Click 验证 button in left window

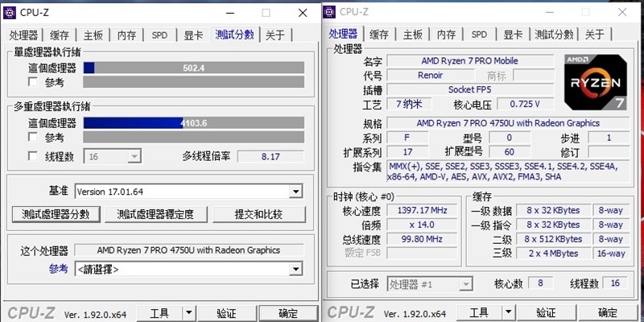tap(226, 313)
